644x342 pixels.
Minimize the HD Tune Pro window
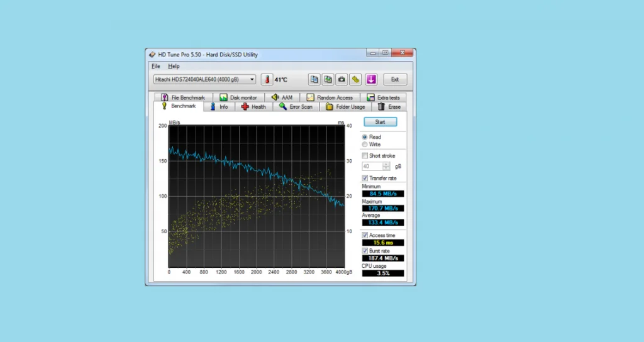[373, 53]
